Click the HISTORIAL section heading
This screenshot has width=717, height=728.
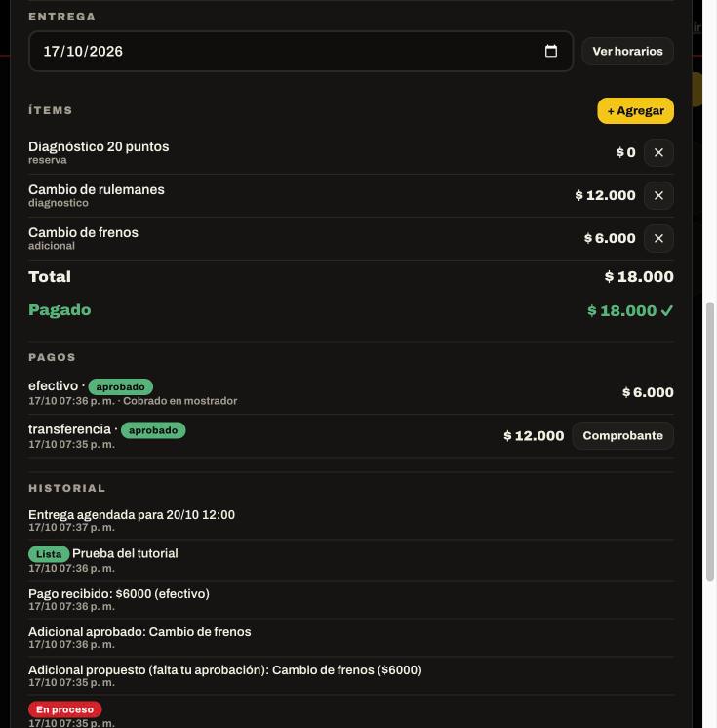point(67,488)
